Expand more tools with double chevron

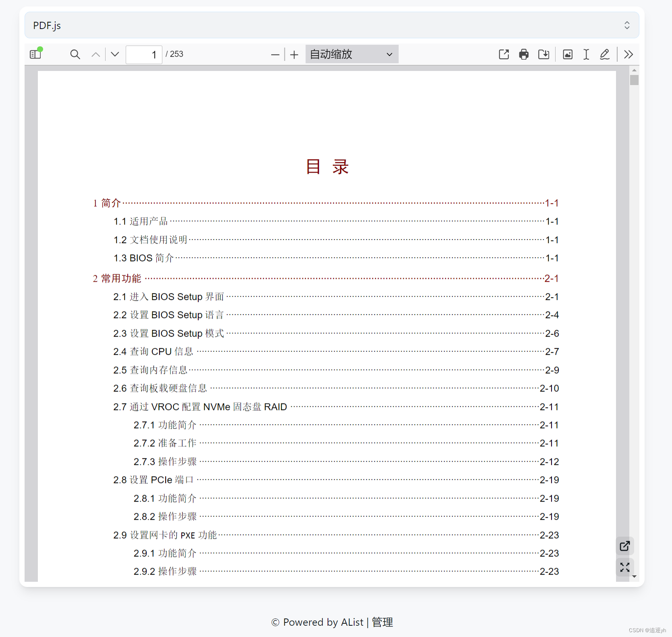point(628,54)
